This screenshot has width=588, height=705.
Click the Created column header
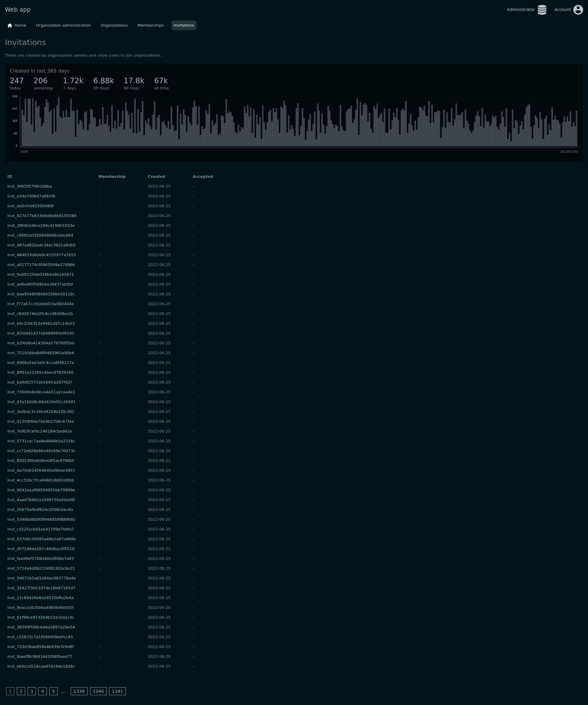(x=156, y=177)
